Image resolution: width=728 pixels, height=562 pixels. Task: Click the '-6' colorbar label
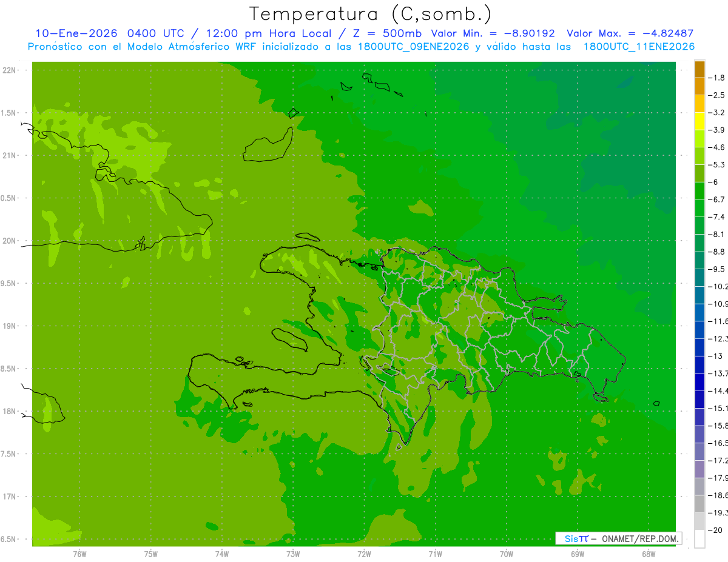713,182
